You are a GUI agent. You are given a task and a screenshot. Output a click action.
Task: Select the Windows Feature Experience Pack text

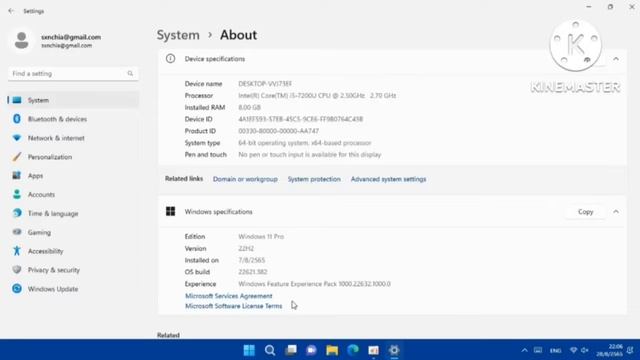click(x=314, y=284)
